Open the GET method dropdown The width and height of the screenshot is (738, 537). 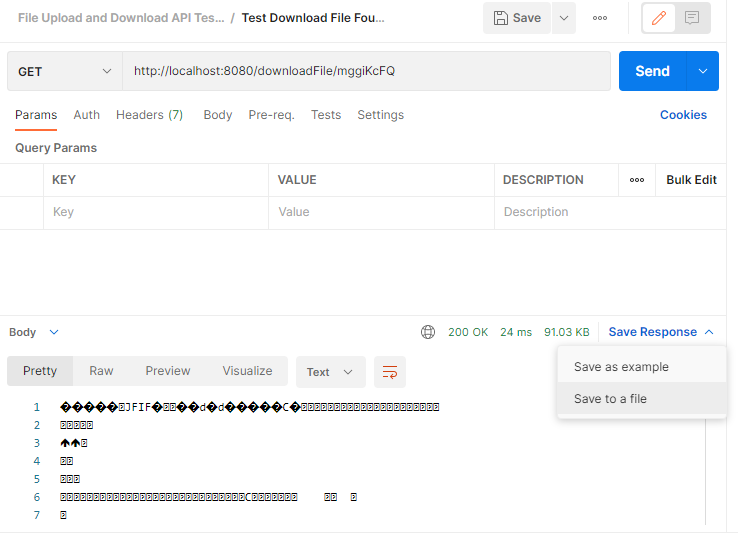(x=64, y=71)
